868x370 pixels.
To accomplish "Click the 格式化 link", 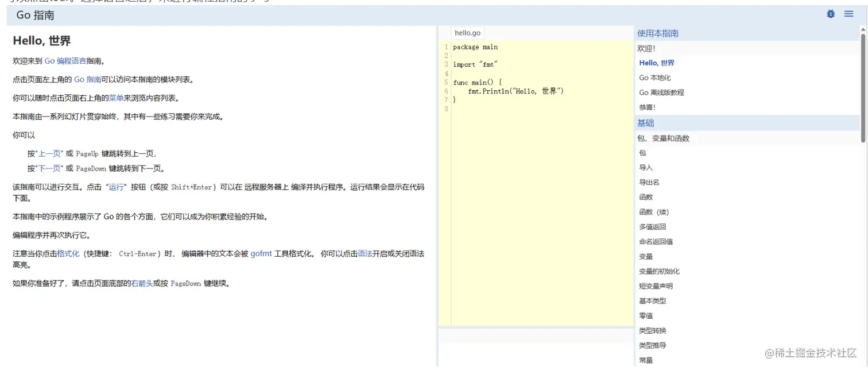I will (x=68, y=253).
